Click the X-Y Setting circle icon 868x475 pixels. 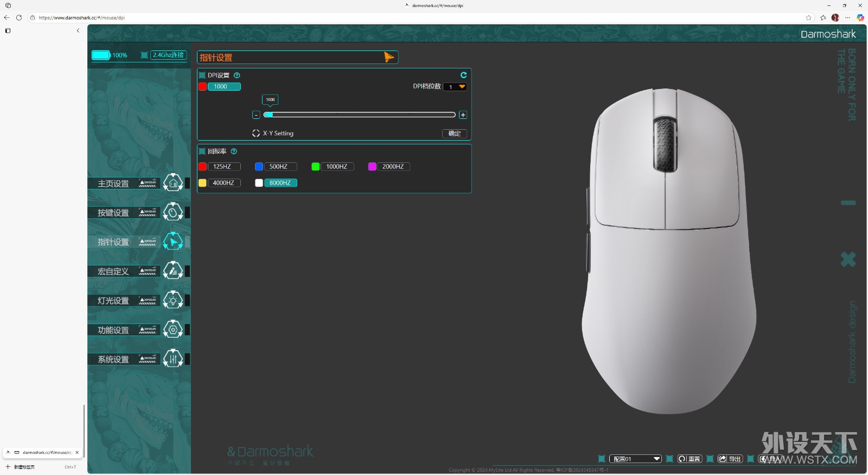tap(256, 133)
